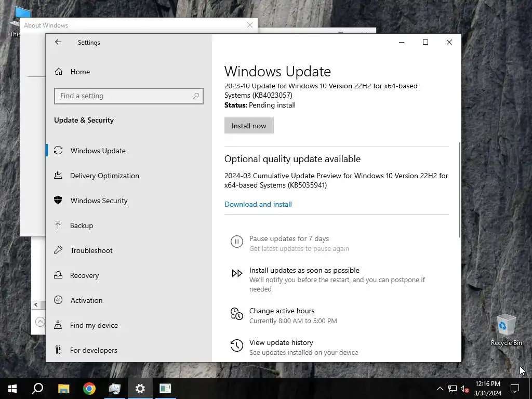Open the Troubleshoot wrench icon
The image size is (532, 399).
coord(58,250)
